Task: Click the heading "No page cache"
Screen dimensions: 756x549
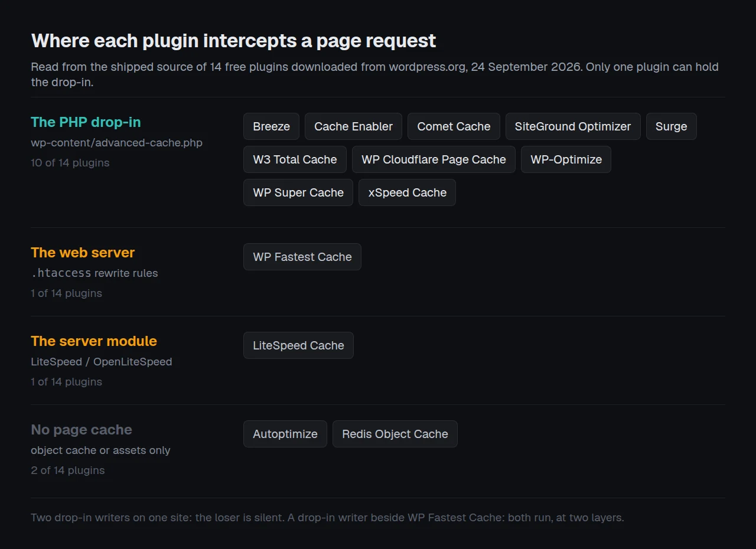Action: tap(82, 430)
